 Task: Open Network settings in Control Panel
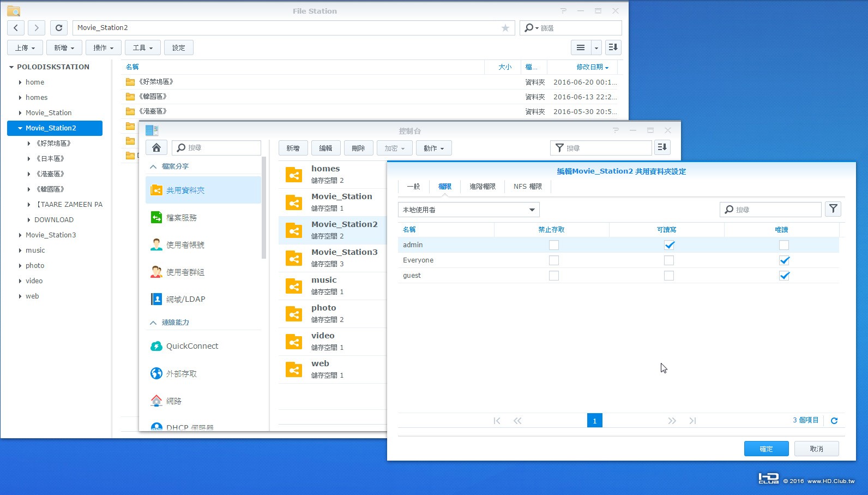[x=203, y=401]
